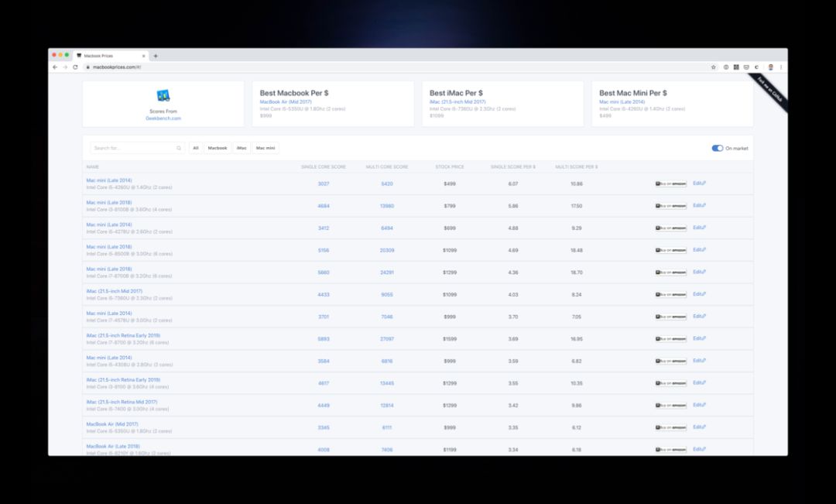Open the Geekbench.com link
The width and height of the screenshot is (836, 504).
tap(163, 118)
